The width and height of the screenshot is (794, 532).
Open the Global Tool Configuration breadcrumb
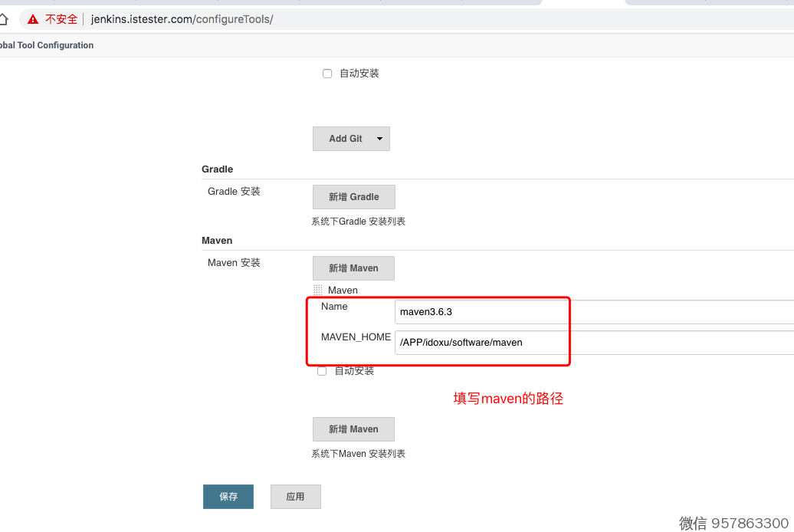[x=46, y=45]
